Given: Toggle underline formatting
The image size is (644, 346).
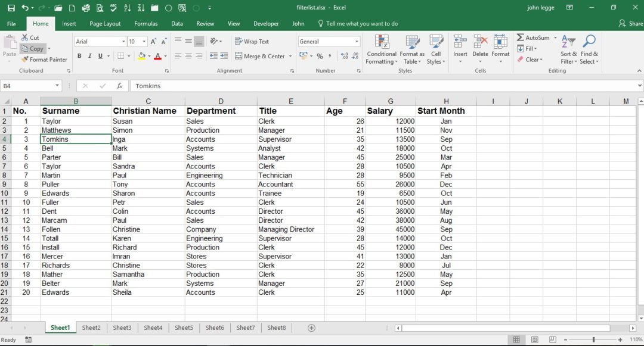Looking at the screenshot, I should pos(100,56).
